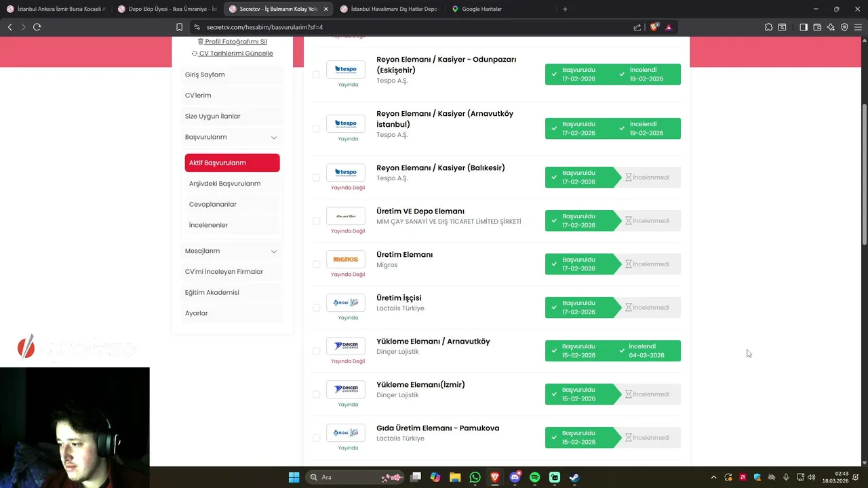Open Üretim VE Depo Elemanı job title
Image resolution: width=868 pixels, height=488 pixels.
coord(420,211)
